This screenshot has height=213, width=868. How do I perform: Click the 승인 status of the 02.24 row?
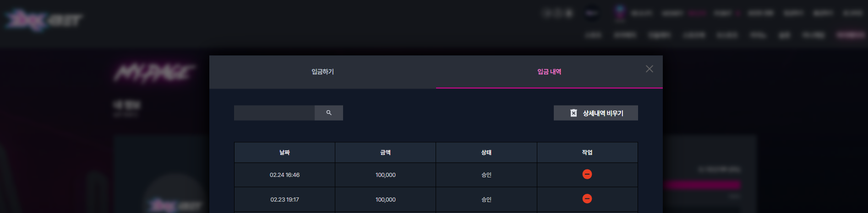[x=486, y=175]
